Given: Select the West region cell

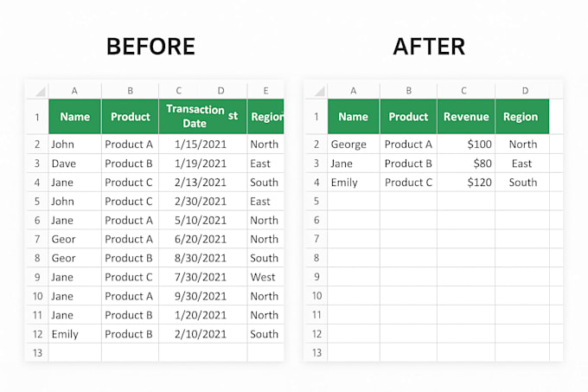Looking at the screenshot, I should pyautogui.click(x=265, y=277).
